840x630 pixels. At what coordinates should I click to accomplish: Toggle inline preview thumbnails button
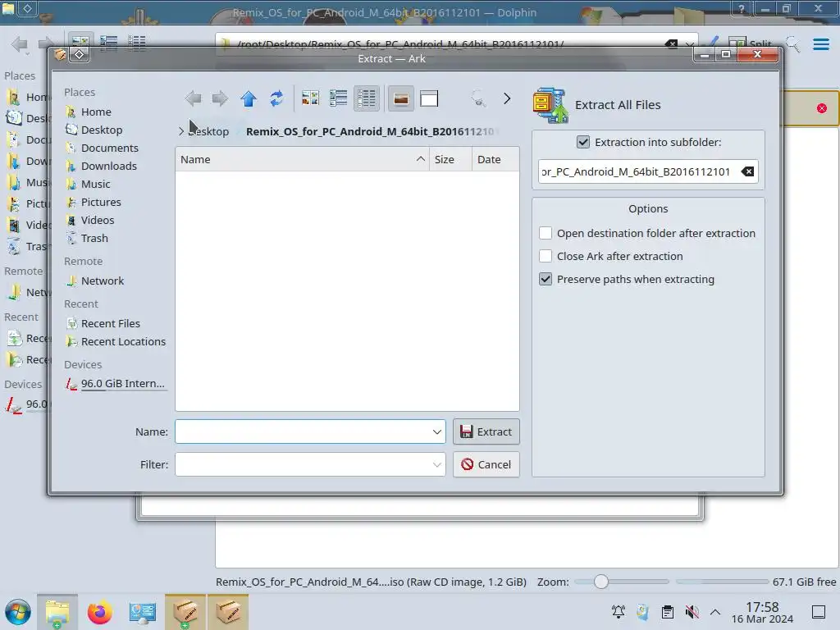[400, 98]
